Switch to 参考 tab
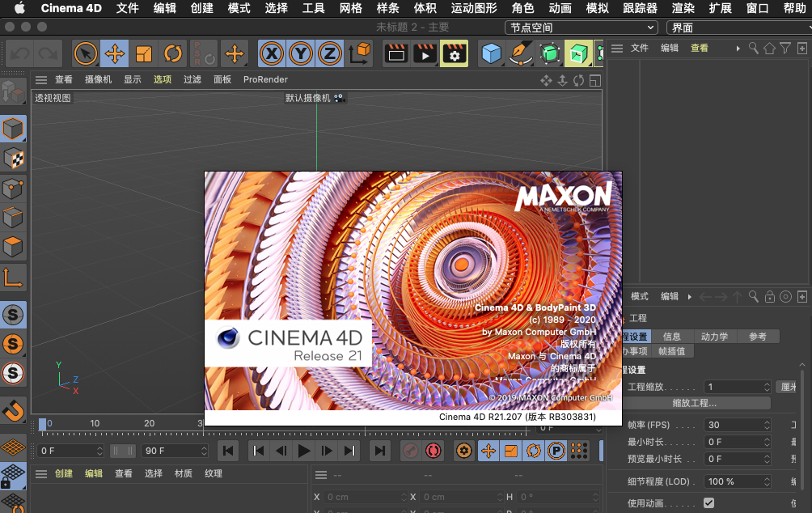Screen dimensions: 812x513 point(758,337)
